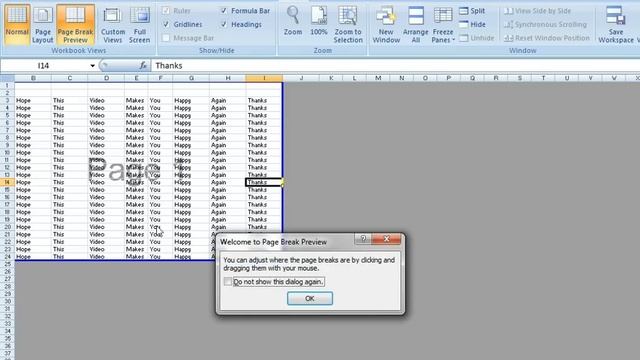Click OK in Page Break Preview dialog
This screenshot has height=360, width=640.
[x=310, y=298]
